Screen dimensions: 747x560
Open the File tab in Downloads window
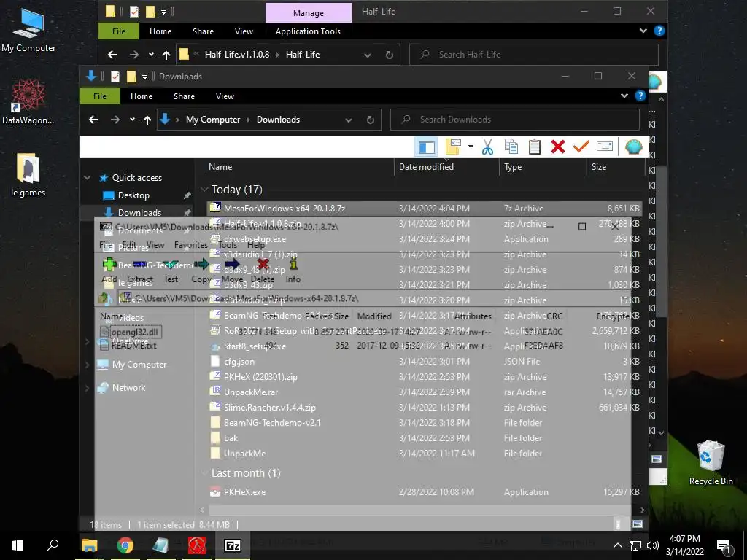(x=99, y=96)
